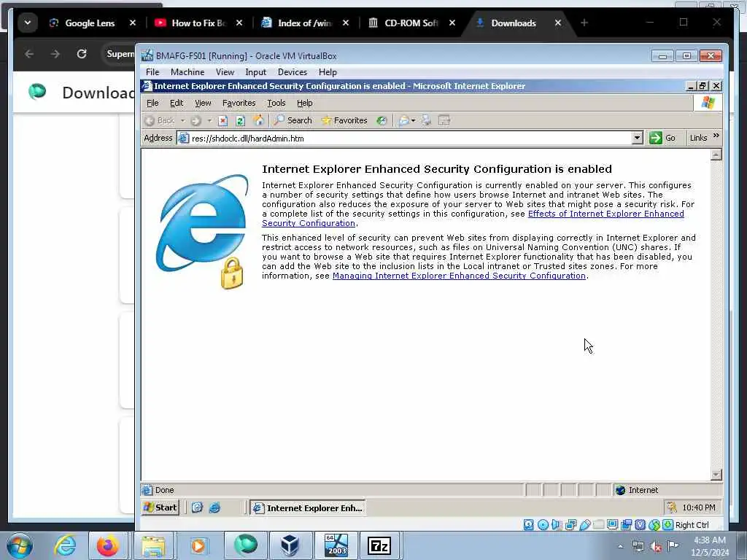This screenshot has height=560, width=747.
Task: Click VirtualBox audio status icon
Action: coord(557,525)
